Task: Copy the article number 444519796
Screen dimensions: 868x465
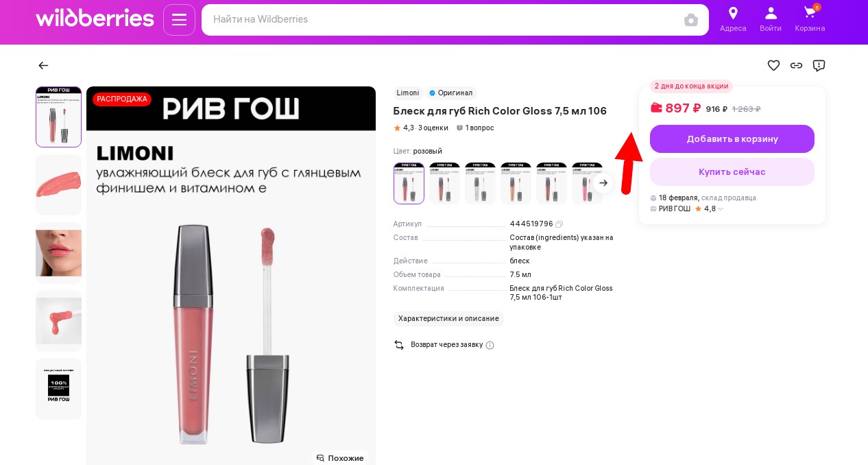Action: pos(559,224)
